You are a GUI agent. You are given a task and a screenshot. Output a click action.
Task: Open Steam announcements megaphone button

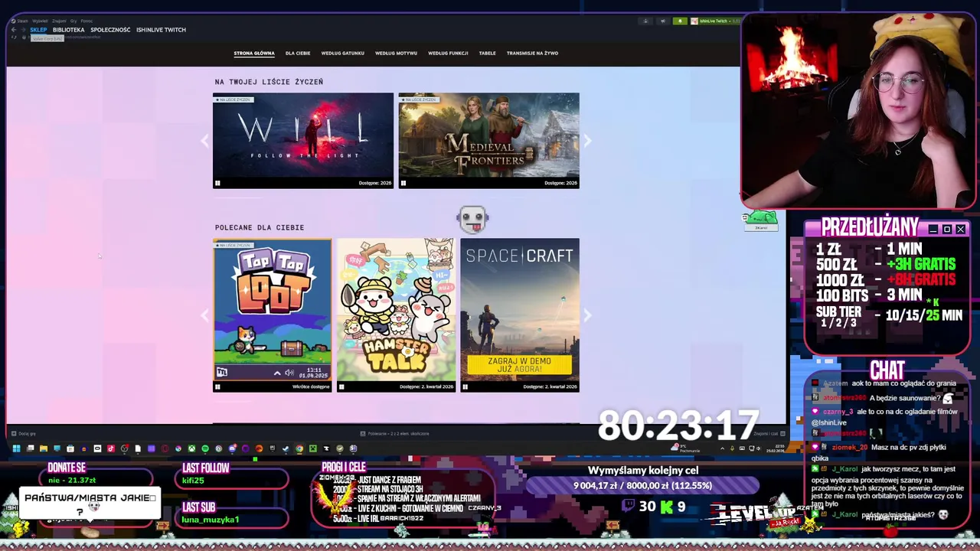[x=663, y=21]
